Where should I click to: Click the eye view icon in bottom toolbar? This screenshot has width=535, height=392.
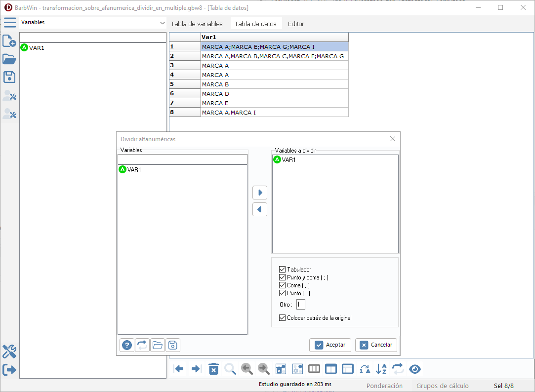[x=415, y=369]
